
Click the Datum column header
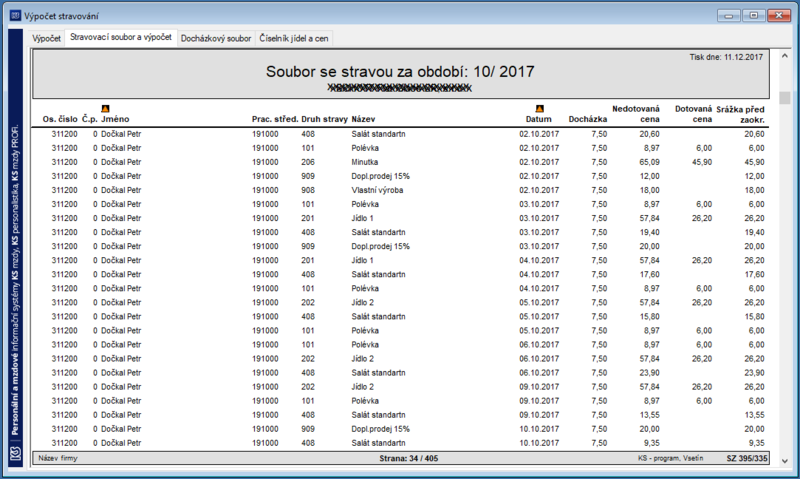click(539, 119)
